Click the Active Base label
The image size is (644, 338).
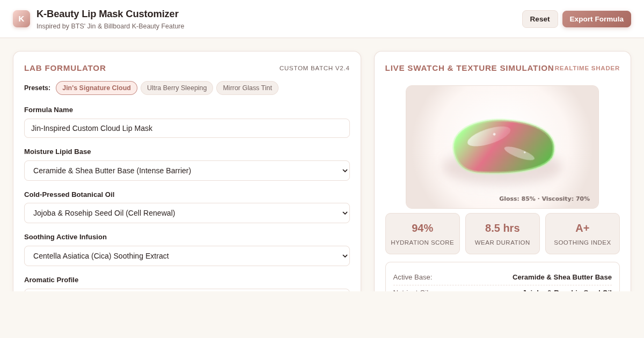413,277
